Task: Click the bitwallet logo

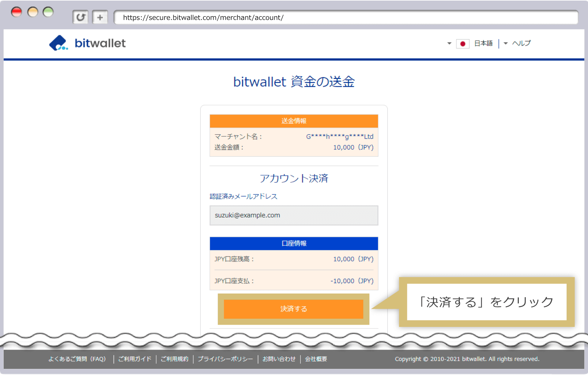Action: tap(88, 43)
